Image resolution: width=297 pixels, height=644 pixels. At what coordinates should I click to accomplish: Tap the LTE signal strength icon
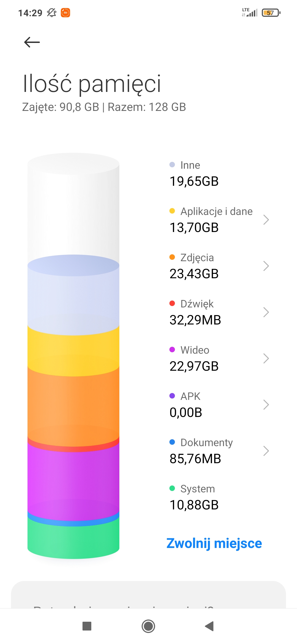[249, 12]
